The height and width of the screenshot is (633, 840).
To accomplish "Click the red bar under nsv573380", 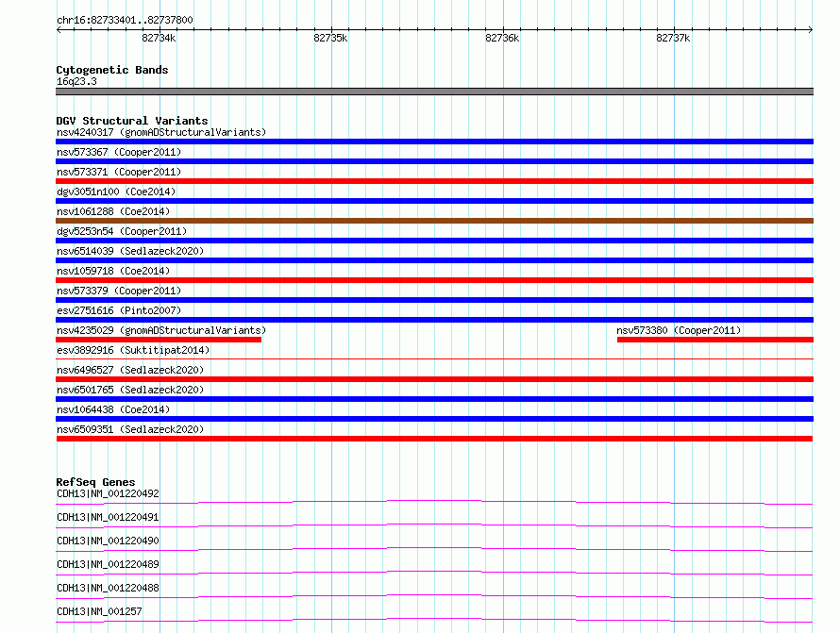I will click(x=715, y=340).
